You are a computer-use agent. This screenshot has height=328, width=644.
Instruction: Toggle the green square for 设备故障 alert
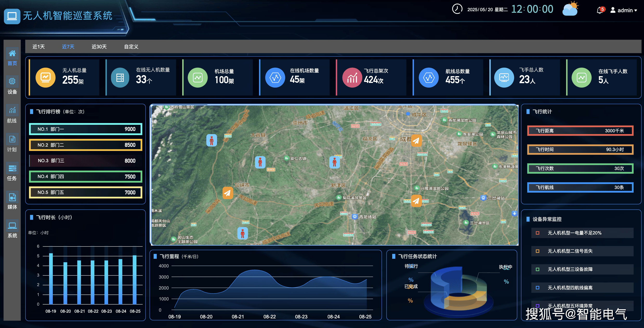(537, 269)
